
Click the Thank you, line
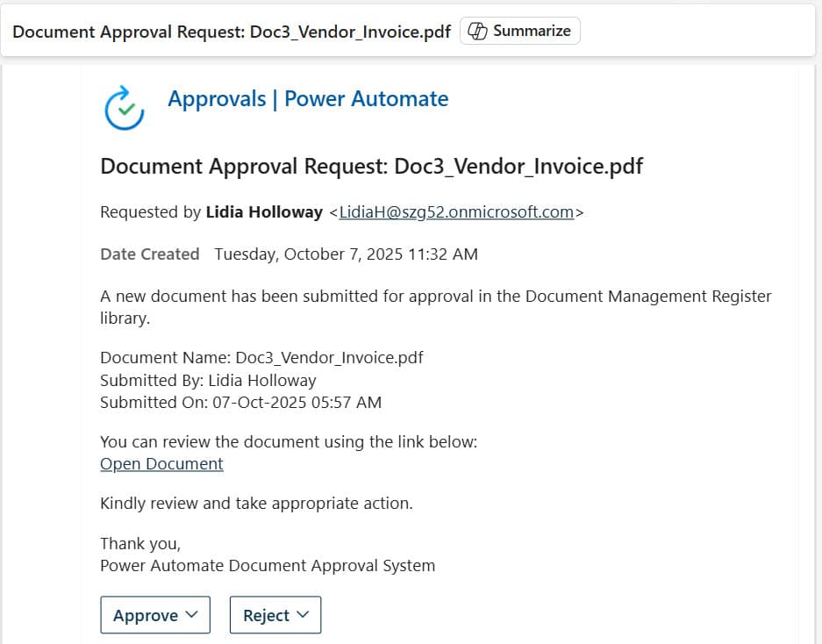tap(140, 544)
